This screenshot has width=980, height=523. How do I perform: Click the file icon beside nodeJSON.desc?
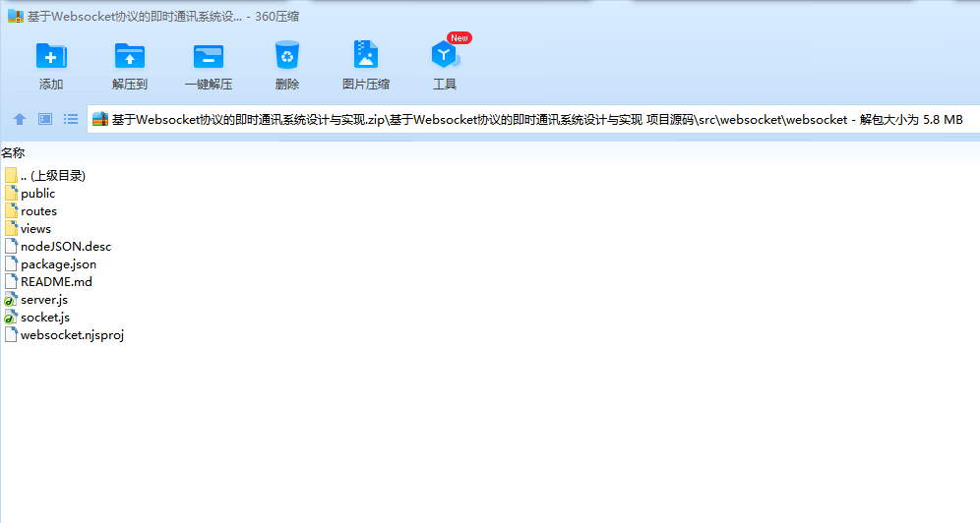(x=11, y=247)
